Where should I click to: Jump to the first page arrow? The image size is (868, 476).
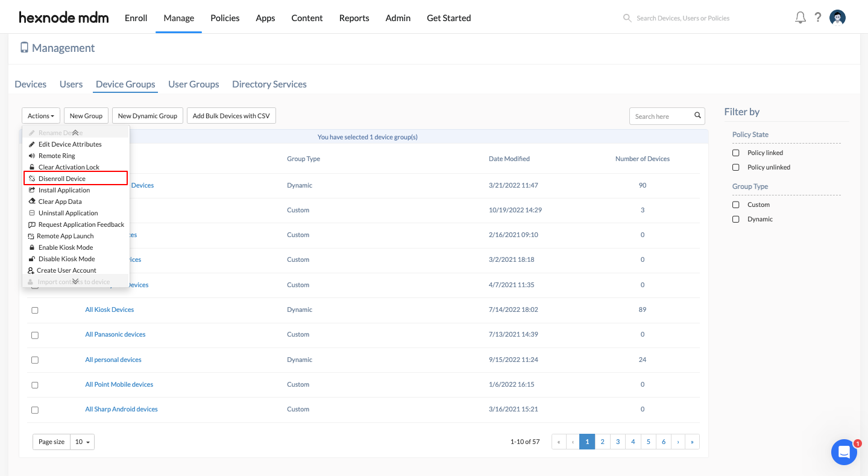559,442
